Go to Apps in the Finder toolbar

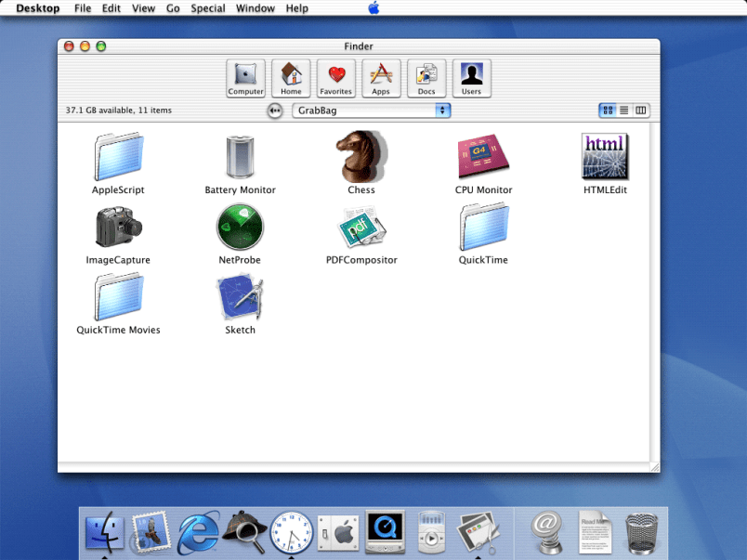(x=381, y=79)
